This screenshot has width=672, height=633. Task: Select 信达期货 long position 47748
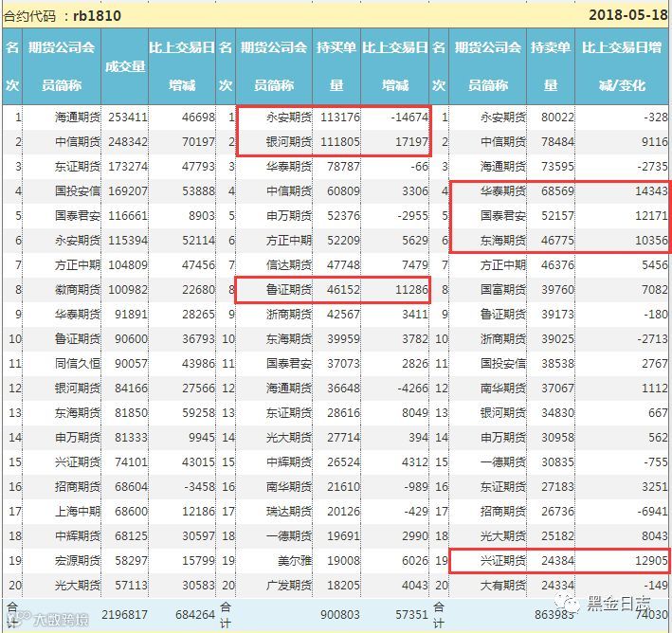(343, 265)
